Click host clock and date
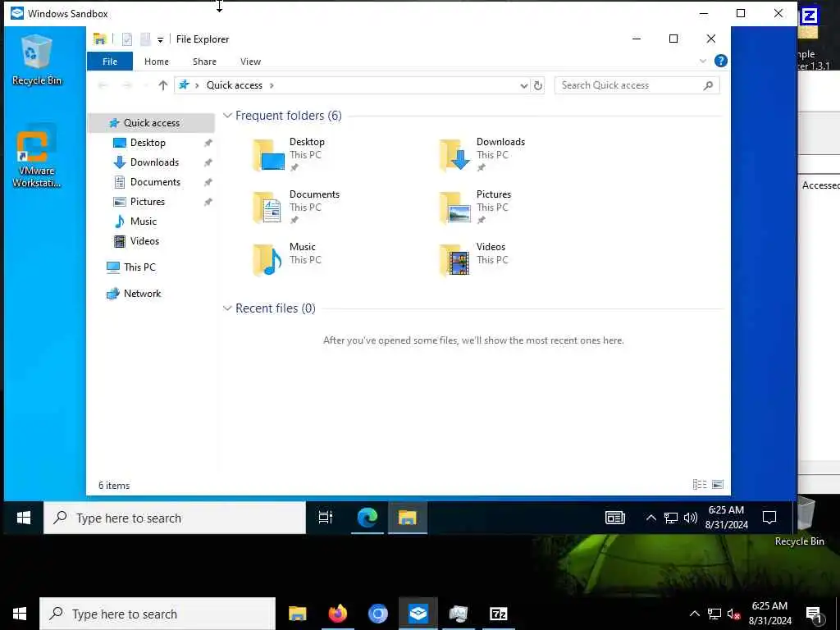The width and height of the screenshot is (840, 630). coord(769,614)
